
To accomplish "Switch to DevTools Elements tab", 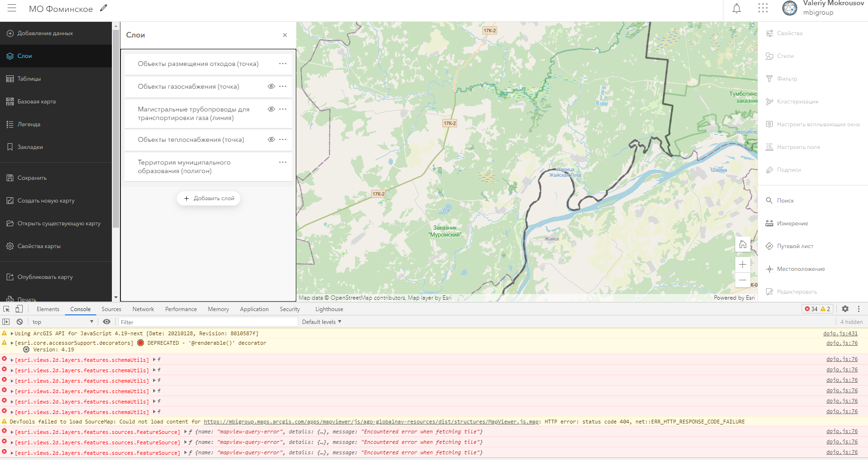I will click(48, 309).
